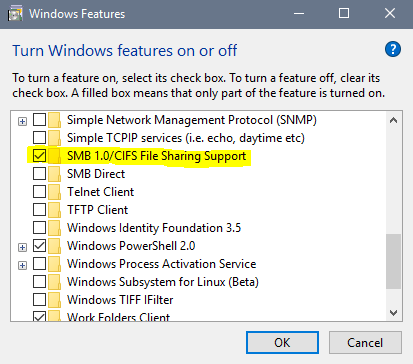Click the scrollbar up arrow

(x=393, y=120)
